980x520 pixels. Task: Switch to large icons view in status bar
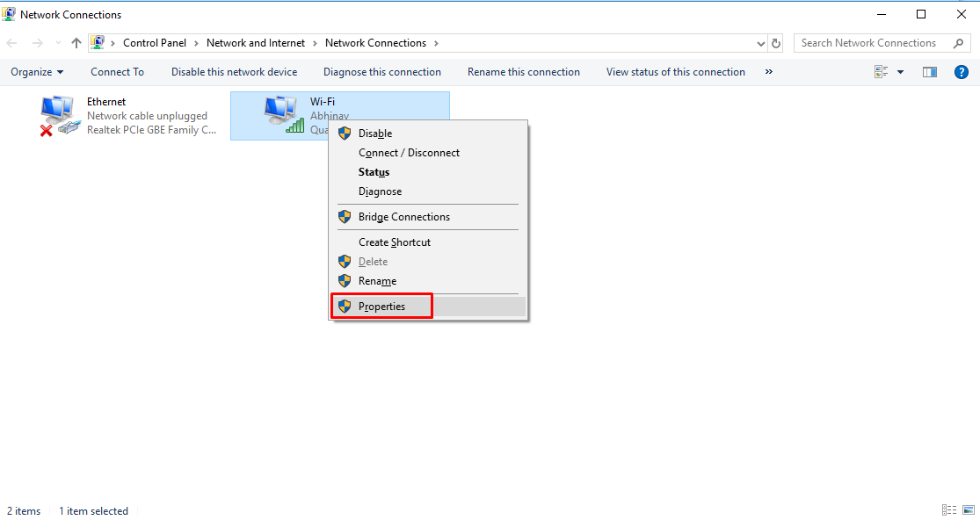pyautogui.click(x=968, y=510)
